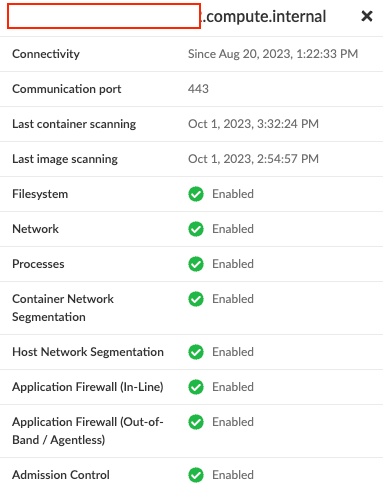
Task: Click Host Network Segmentation check icon
Action: coord(196,352)
